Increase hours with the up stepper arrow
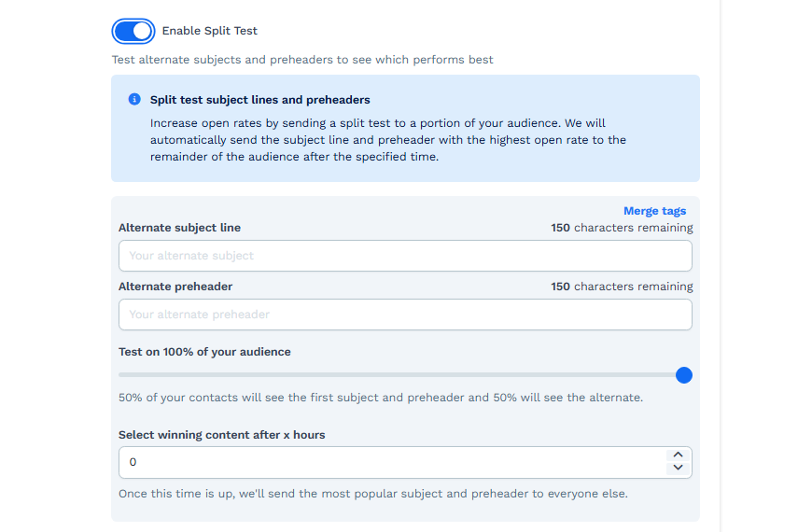Image resolution: width=798 pixels, height=532 pixels. 678,455
